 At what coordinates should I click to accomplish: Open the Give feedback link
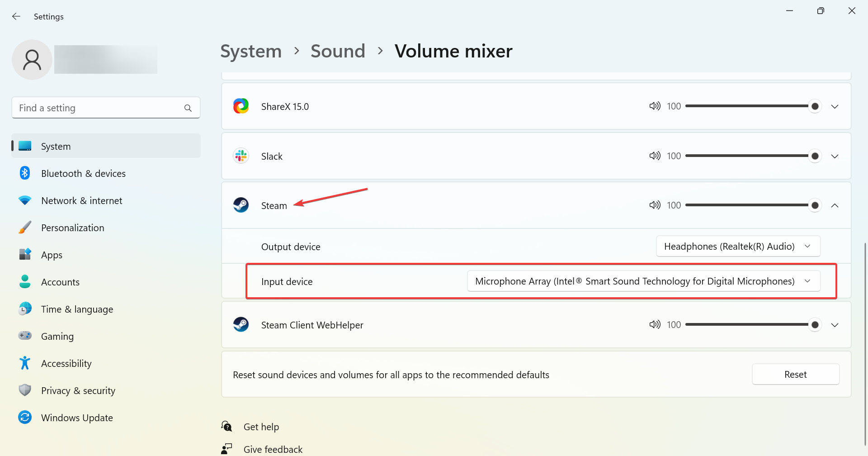coord(273,449)
